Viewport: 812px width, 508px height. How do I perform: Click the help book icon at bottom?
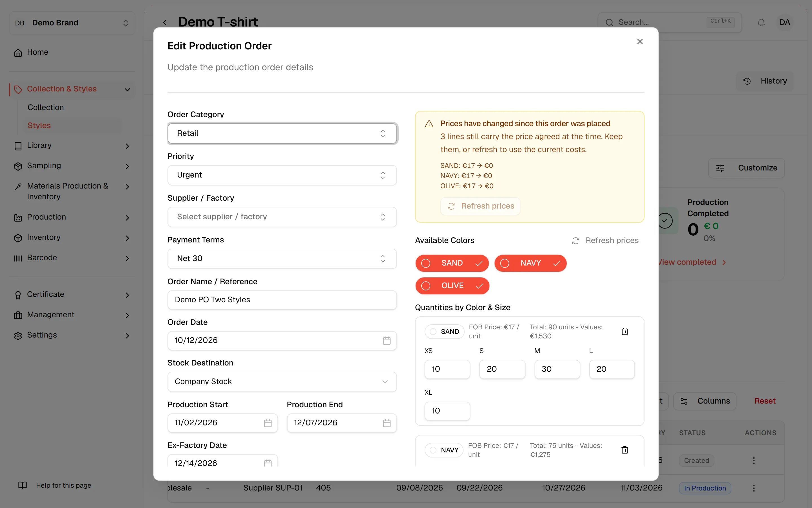coord(23,485)
